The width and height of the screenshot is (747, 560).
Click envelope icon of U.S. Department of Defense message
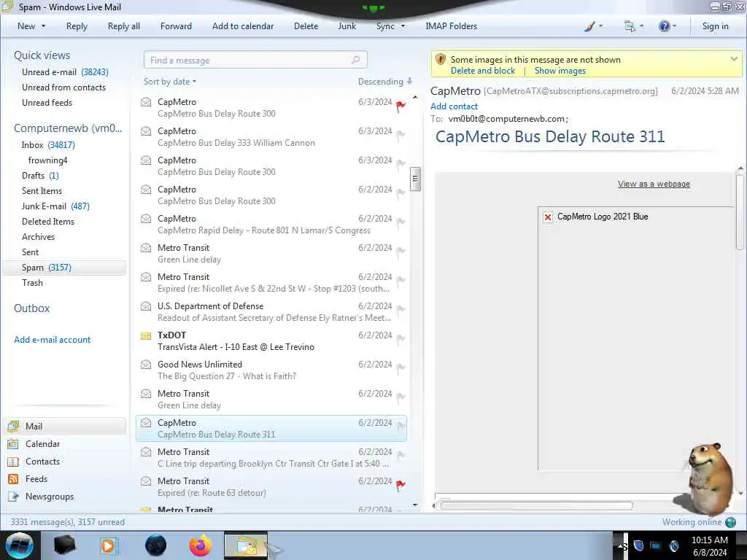[x=146, y=306]
